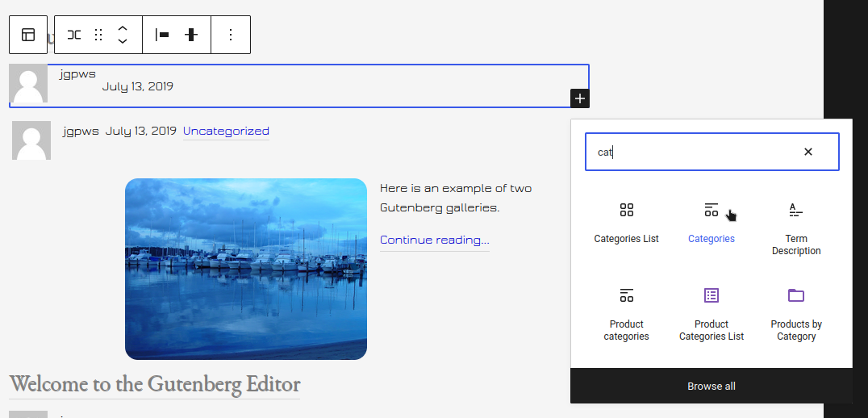The height and width of the screenshot is (418, 868).
Task: Open the Uncategorized category link
Action: 226,132
